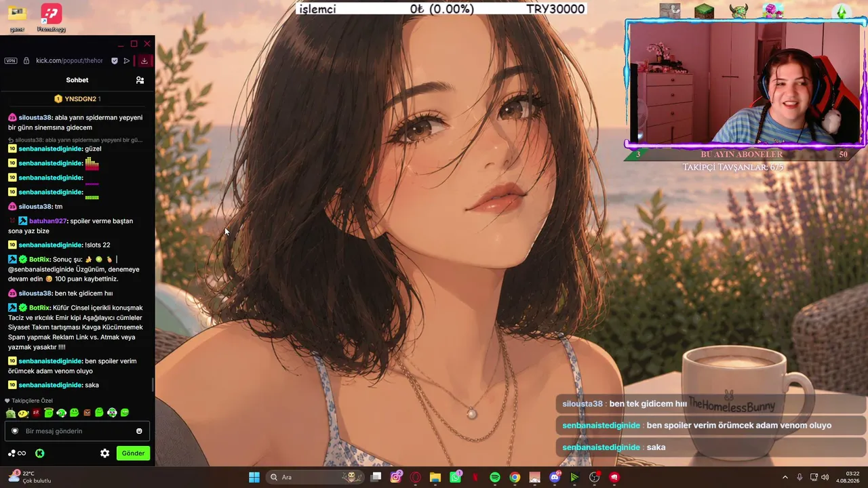Viewport: 868px width, 488px height.
Task: Open Instagram from taskbar
Action: point(396,477)
